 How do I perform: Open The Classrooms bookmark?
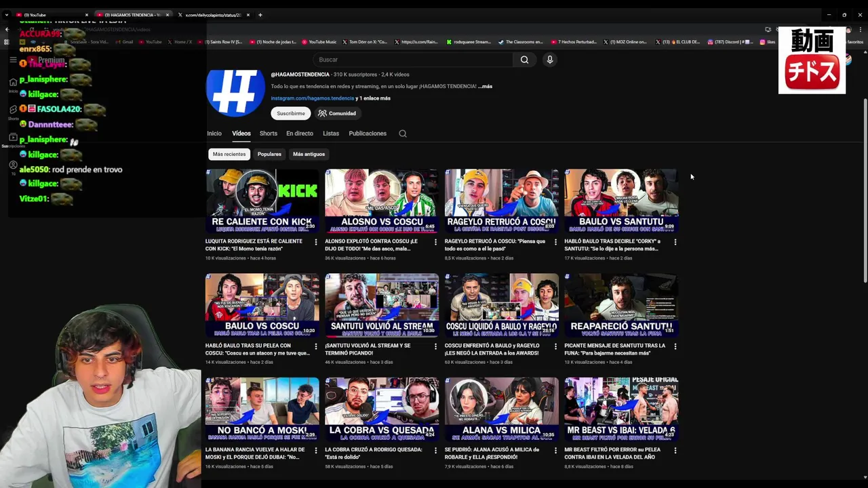[520, 42]
